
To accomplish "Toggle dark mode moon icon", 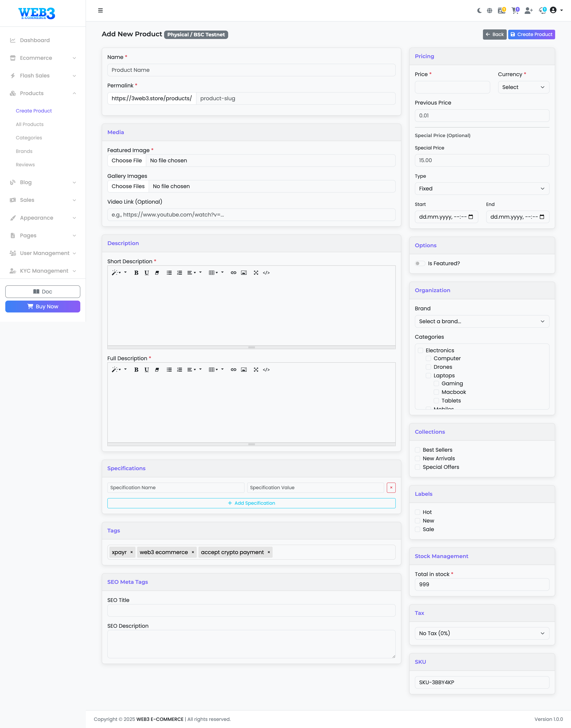I will (x=479, y=11).
